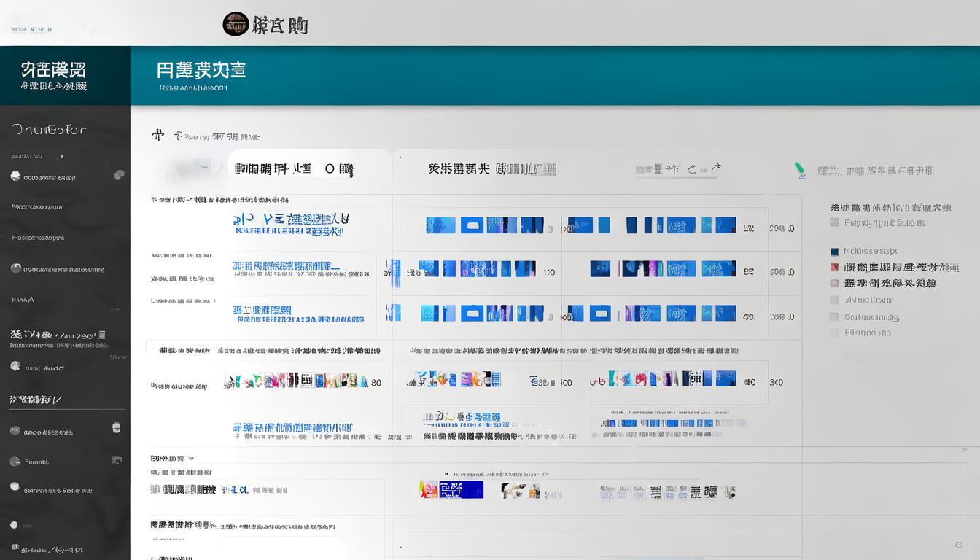This screenshot has width=980, height=560.
Task: Tick the last gray checkbox in the right panel
Action: [834, 332]
